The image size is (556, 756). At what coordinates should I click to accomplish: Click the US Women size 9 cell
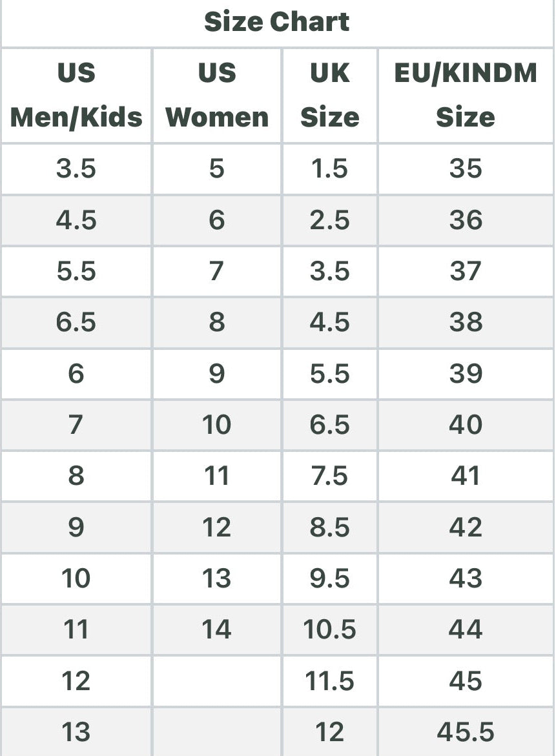pos(217,373)
